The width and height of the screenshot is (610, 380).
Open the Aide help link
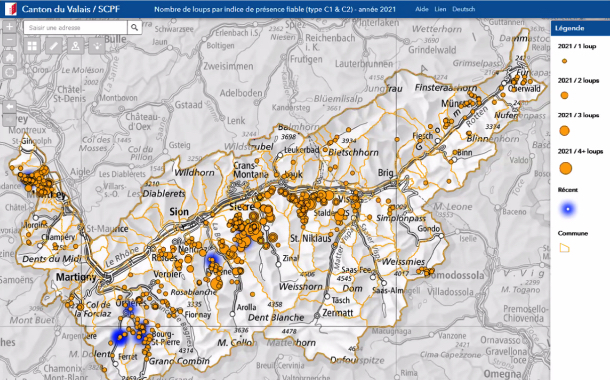tap(422, 9)
